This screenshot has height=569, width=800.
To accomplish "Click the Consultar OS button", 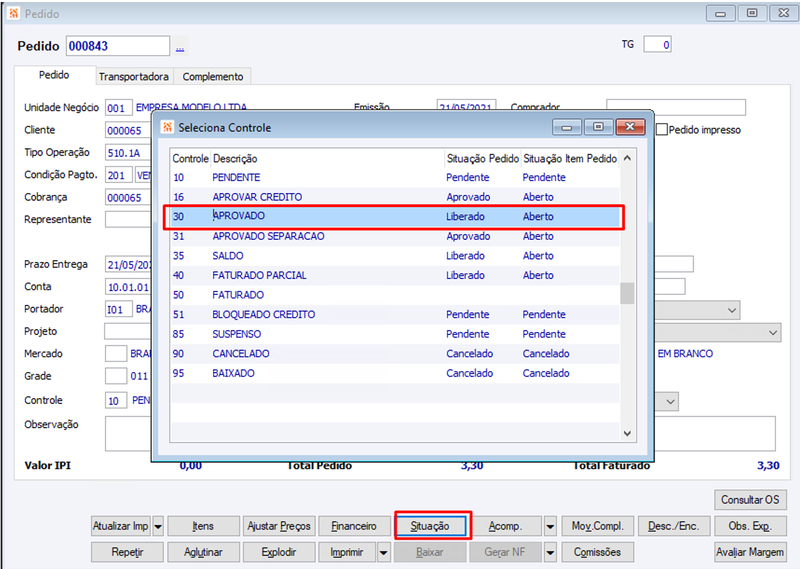I will click(x=750, y=500).
